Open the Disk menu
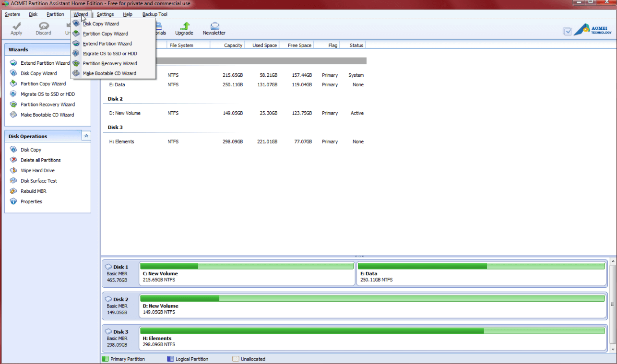The width and height of the screenshot is (617, 364). point(33,14)
